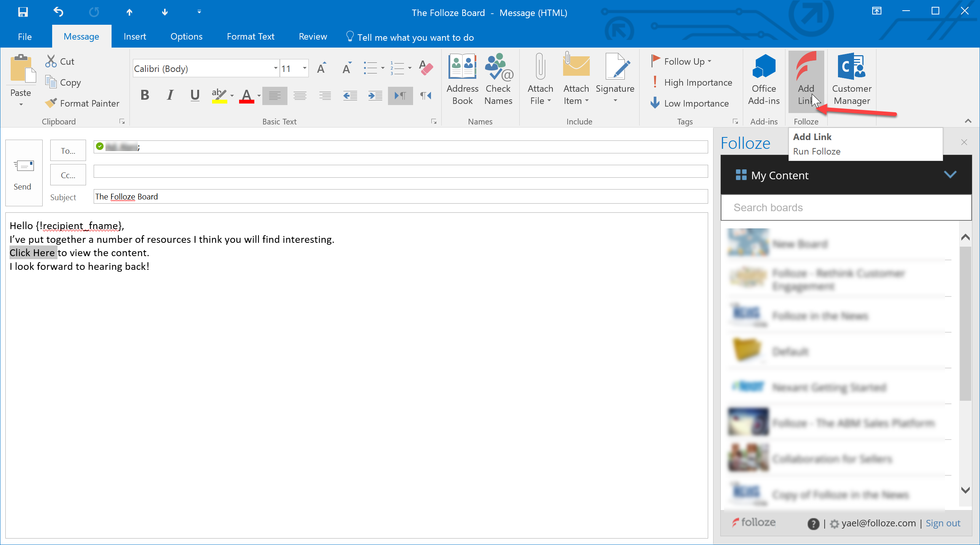
Task: Collapse the My Content section
Action: pyautogui.click(x=950, y=175)
